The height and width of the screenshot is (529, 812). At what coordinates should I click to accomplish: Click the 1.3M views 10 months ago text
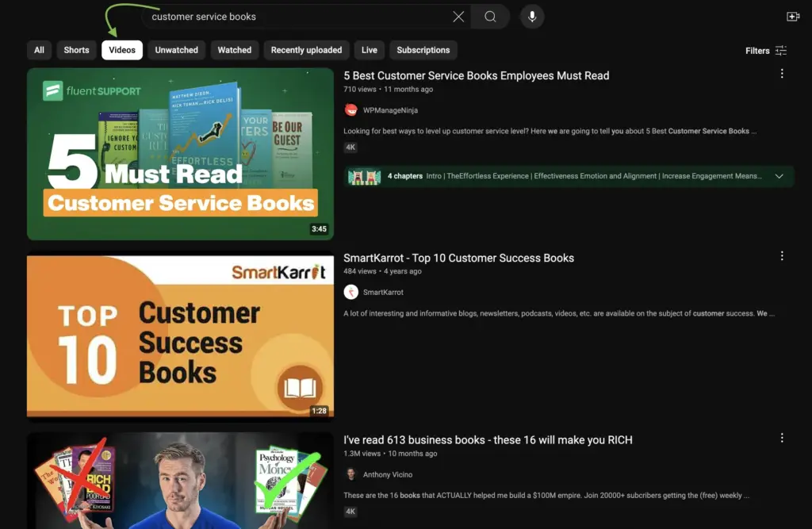[390, 454]
